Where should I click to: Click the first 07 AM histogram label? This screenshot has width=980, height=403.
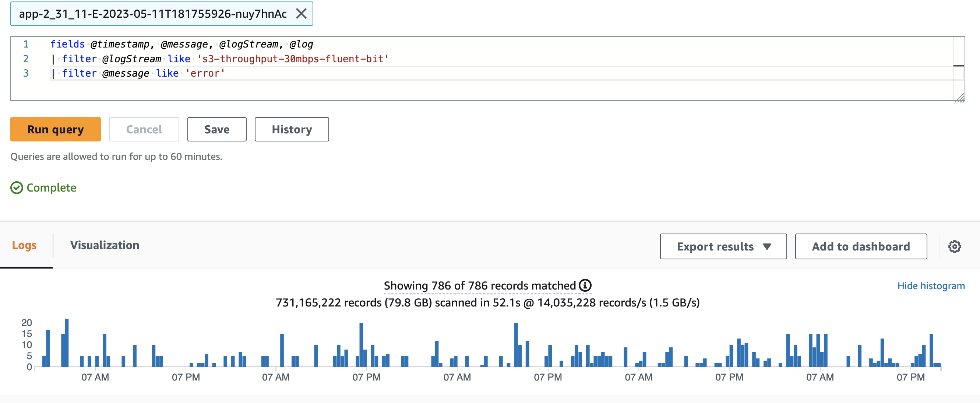(95, 377)
